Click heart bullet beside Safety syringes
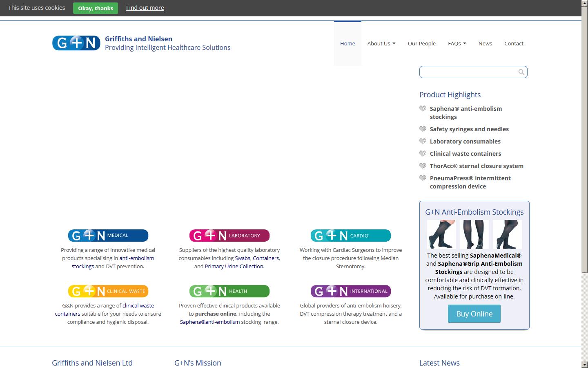 pos(423,129)
